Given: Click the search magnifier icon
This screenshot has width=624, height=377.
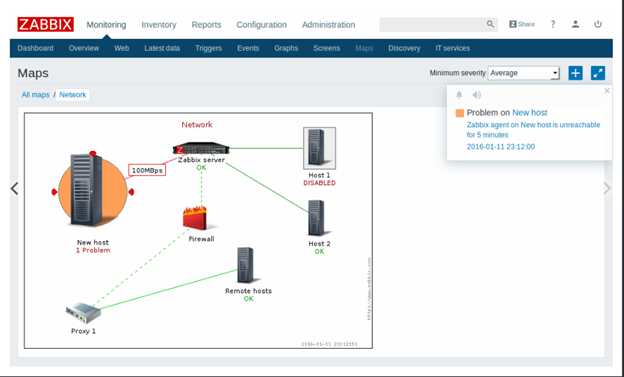Looking at the screenshot, I should coord(490,24).
